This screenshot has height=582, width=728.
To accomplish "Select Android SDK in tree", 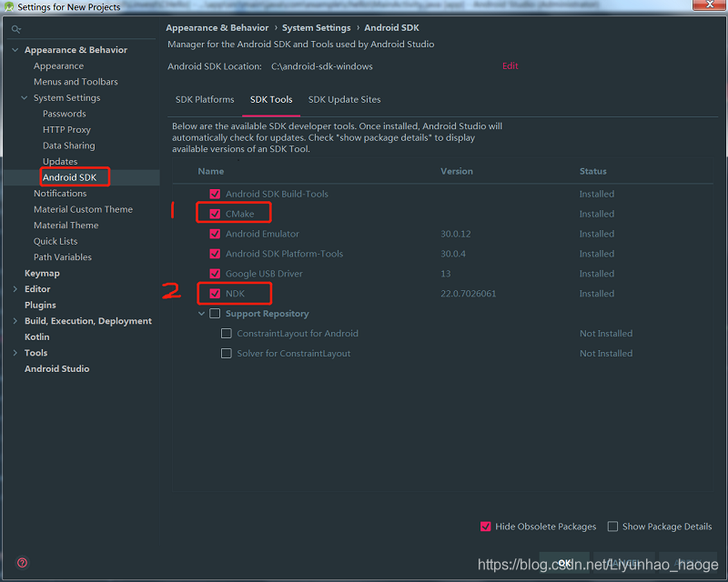I will pos(70,177).
